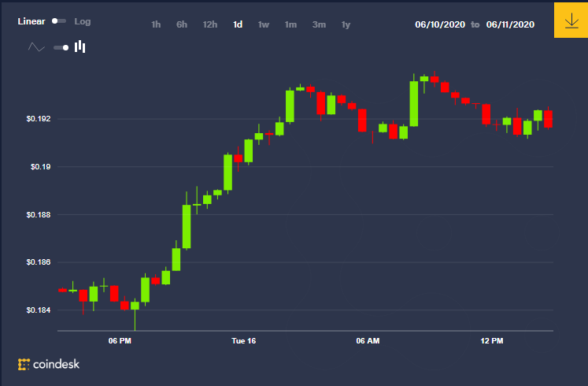Toggle the line/candlestick chart switch
The image size is (588, 386).
pos(61,47)
